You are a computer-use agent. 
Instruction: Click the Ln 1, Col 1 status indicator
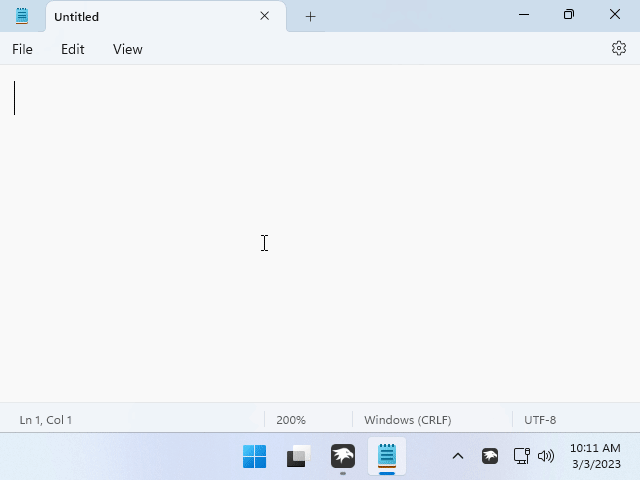[x=46, y=420]
